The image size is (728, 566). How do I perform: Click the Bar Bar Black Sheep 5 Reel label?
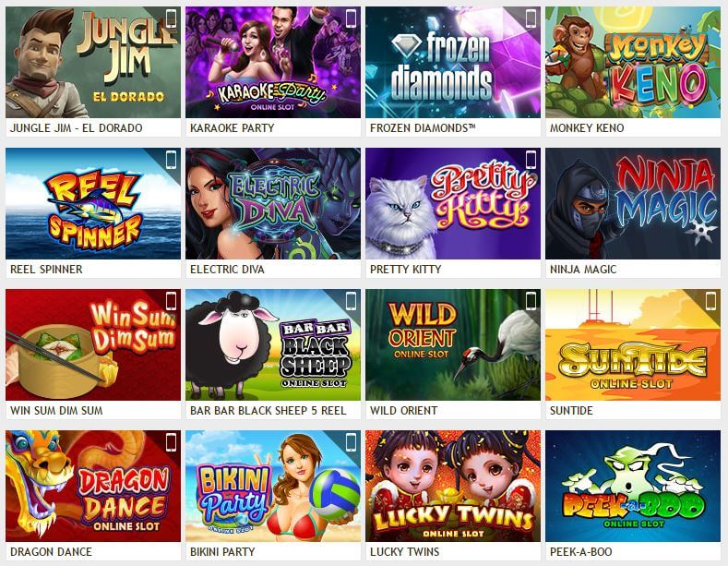click(x=268, y=410)
